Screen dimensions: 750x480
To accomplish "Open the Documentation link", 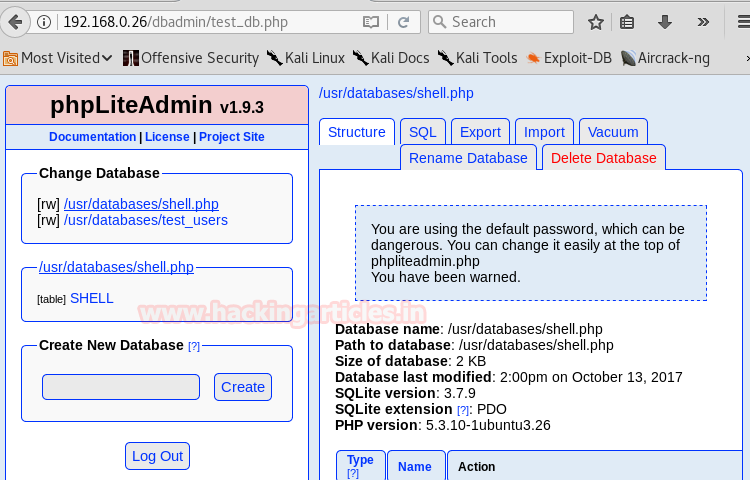I will click(92, 137).
